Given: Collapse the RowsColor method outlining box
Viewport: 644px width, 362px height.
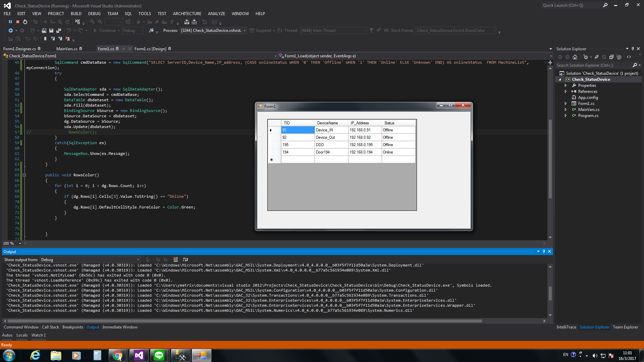Looking at the screenshot, I should (24, 175).
